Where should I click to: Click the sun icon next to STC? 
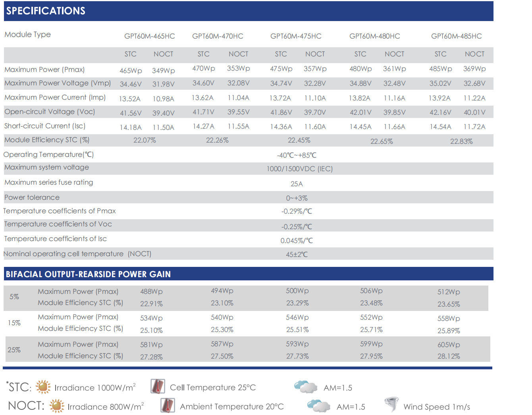(x=43, y=387)
